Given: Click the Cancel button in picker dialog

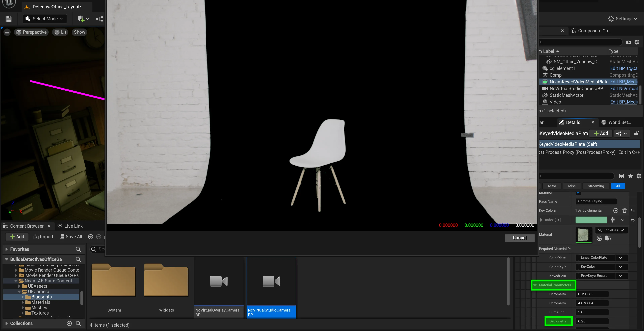Looking at the screenshot, I should tap(520, 238).
